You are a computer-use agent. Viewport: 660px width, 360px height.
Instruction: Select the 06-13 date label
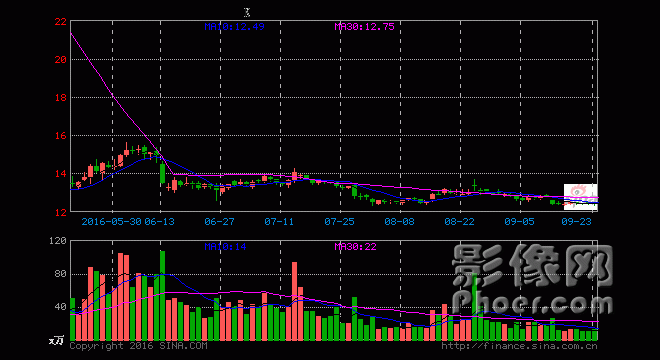[x=160, y=221]
